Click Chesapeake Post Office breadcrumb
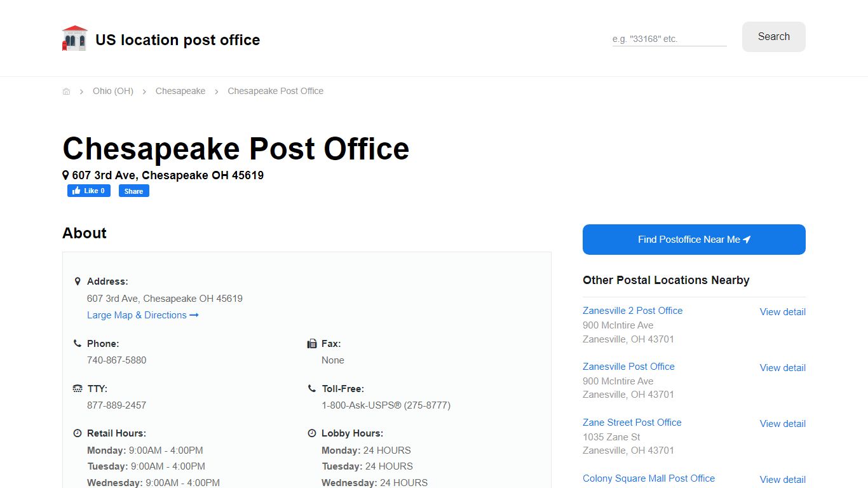868x488 pixels. pyautogui.click(x=276, y=91)
